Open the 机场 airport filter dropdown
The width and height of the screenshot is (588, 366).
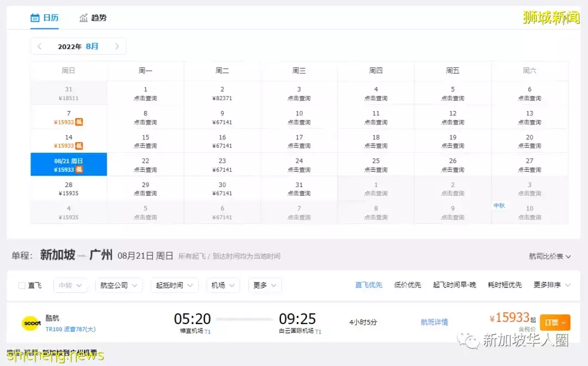click(x=223, y=285)
